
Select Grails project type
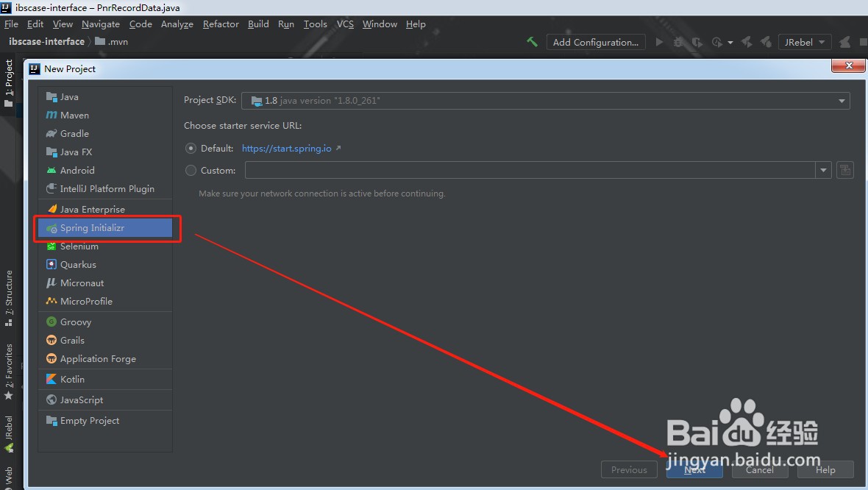point(105,340)
